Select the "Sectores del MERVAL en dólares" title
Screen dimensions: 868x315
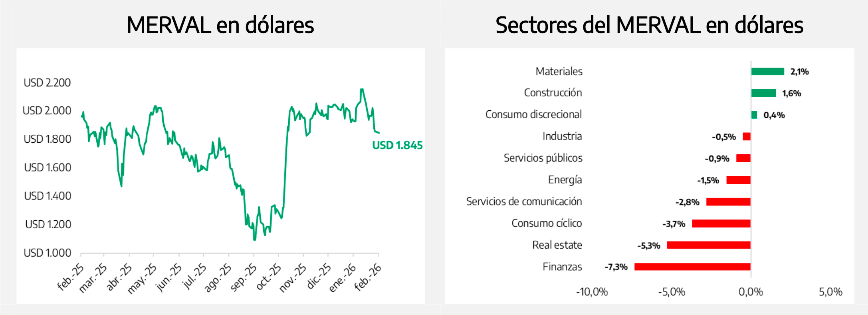click(649, 25)
